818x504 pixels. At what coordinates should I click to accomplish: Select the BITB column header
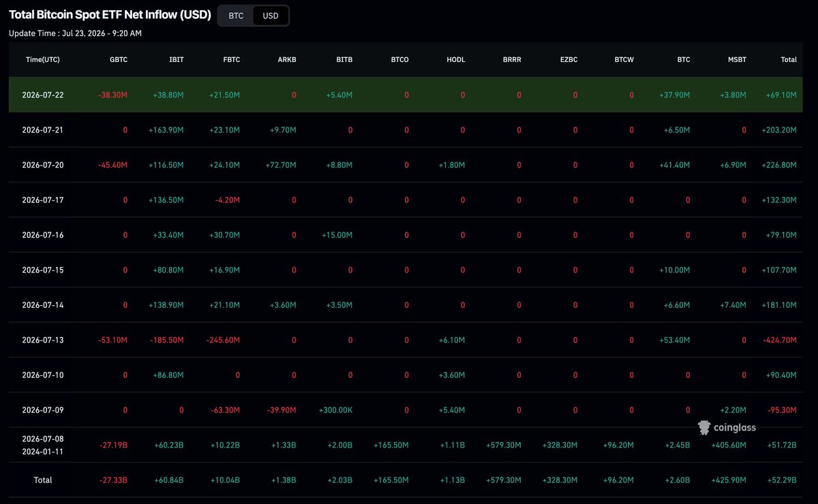click(344, 60)
